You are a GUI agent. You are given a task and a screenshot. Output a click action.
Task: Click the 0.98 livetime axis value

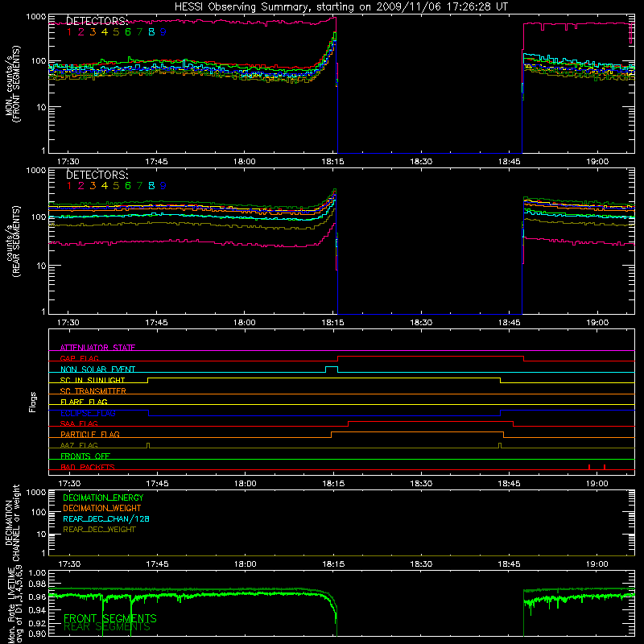click(x=38, y=584)
